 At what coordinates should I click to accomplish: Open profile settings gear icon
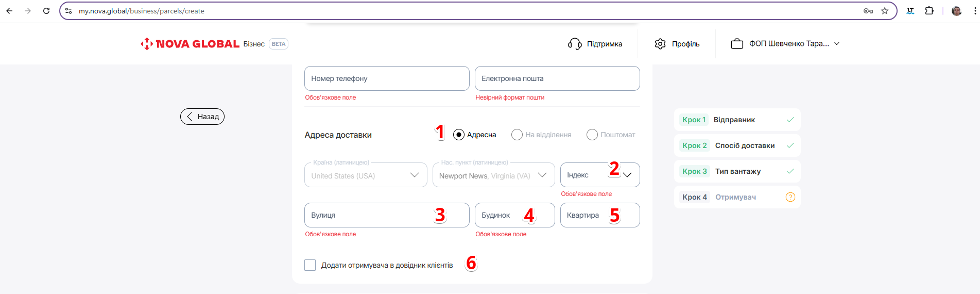(660, 44)
